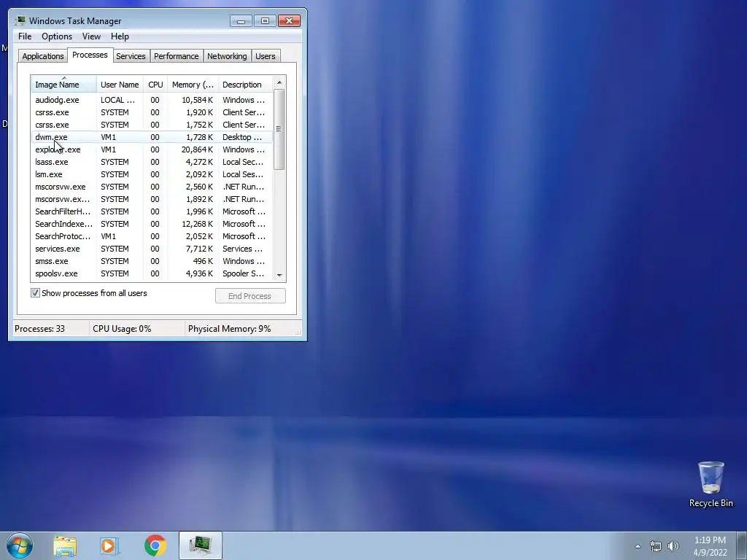
Task: Open the File menu
Action: point(25,36)
